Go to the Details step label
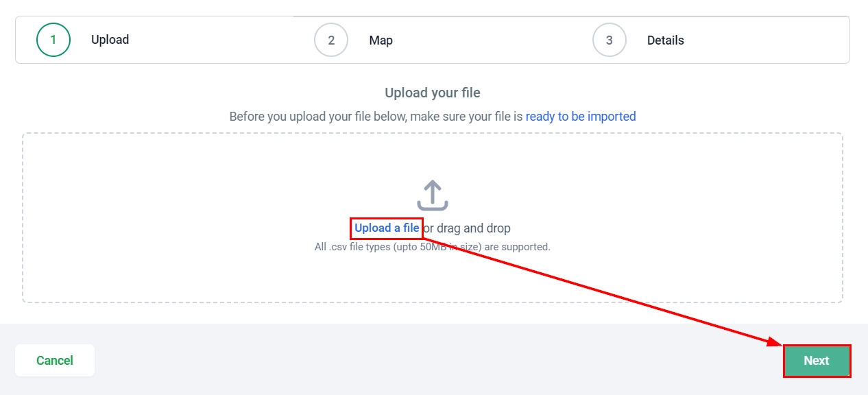The width and height of the screenshot is (868, 395). (x=665, y=40)
